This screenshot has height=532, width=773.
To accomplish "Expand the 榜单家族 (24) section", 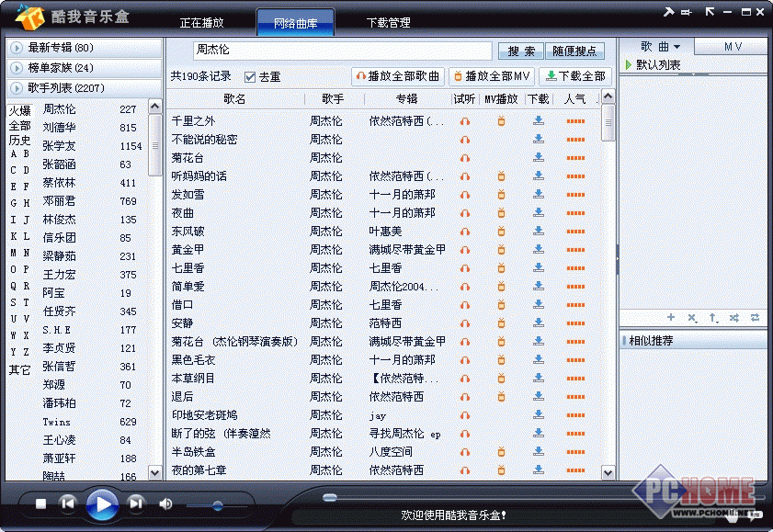I will [84, 68].
